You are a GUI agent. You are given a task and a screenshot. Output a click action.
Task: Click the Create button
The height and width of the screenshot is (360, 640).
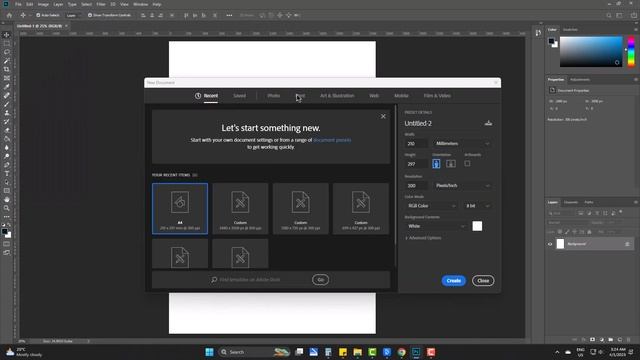pos(453,280)
